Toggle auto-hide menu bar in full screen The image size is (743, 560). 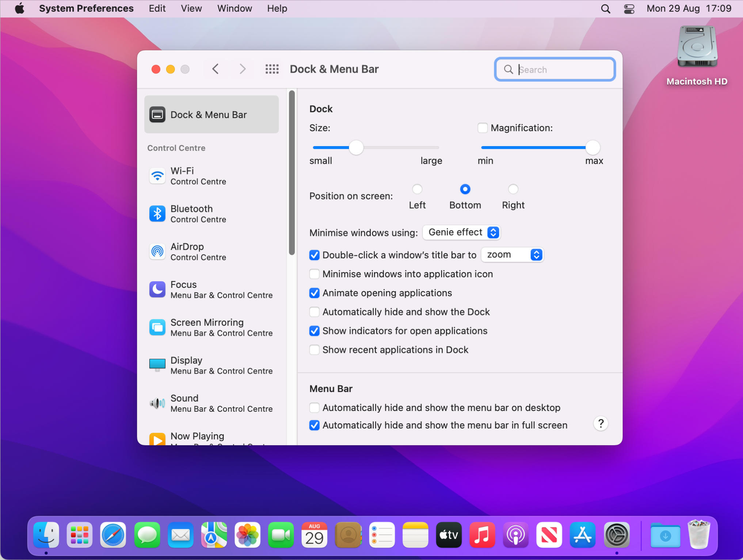(x=315, y=425)
